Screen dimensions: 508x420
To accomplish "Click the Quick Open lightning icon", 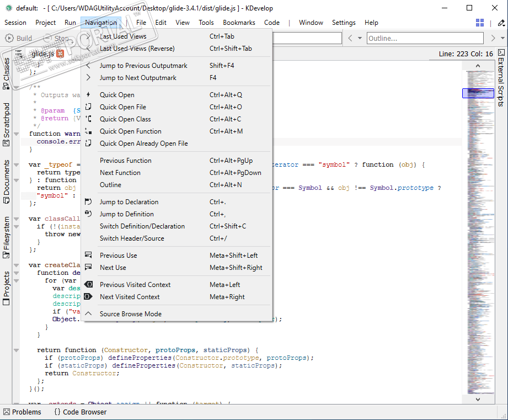I will [x=88, y=95].
